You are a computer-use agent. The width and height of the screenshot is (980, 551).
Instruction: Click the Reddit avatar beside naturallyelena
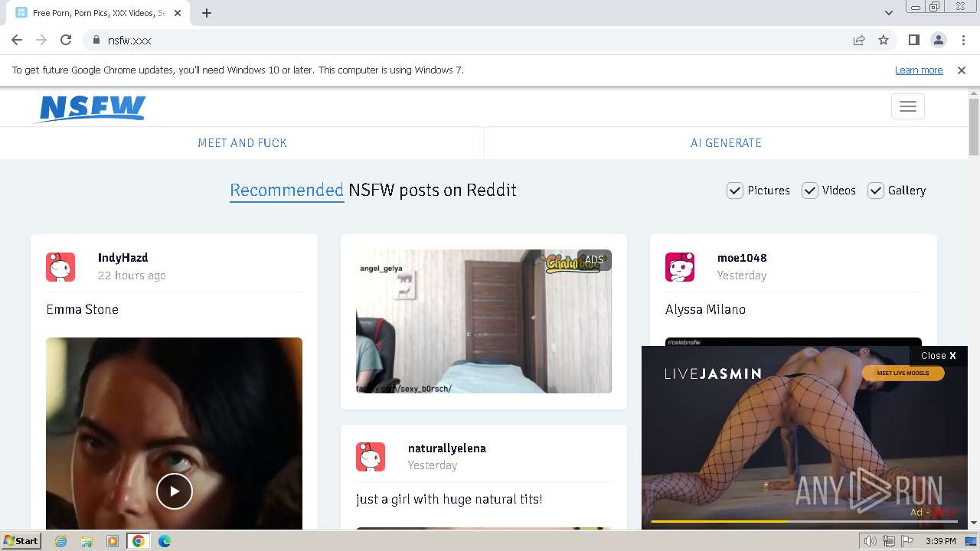pos(371,457)
